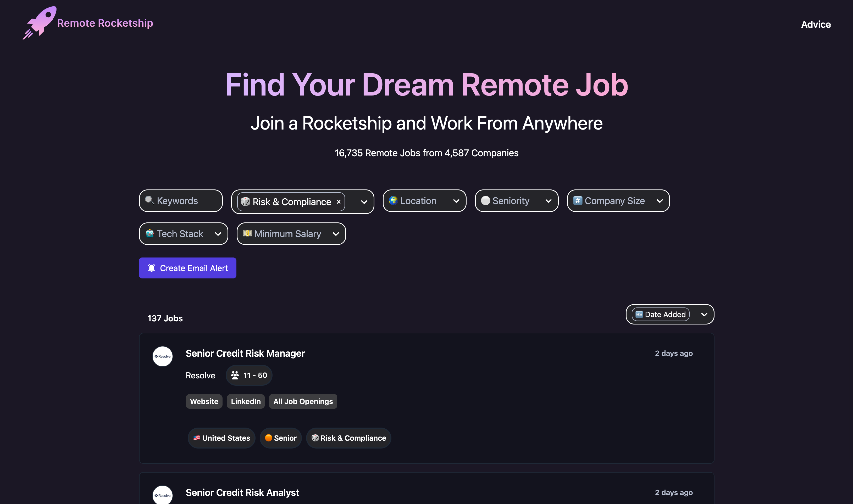Viewport: 853px width, 504px height.
Task: Open the Advice menu link
Action: (x=816, y=24)
